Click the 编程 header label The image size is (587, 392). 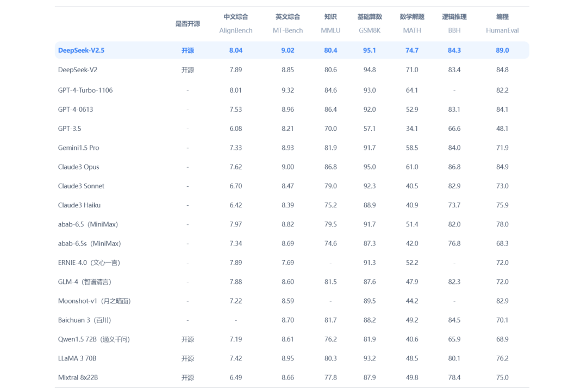pos(502,16)
